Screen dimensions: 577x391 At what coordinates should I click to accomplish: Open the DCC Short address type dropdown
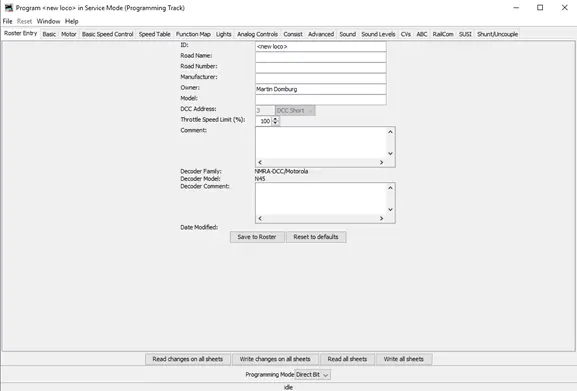pyautogui.click(x=295, y=110)
